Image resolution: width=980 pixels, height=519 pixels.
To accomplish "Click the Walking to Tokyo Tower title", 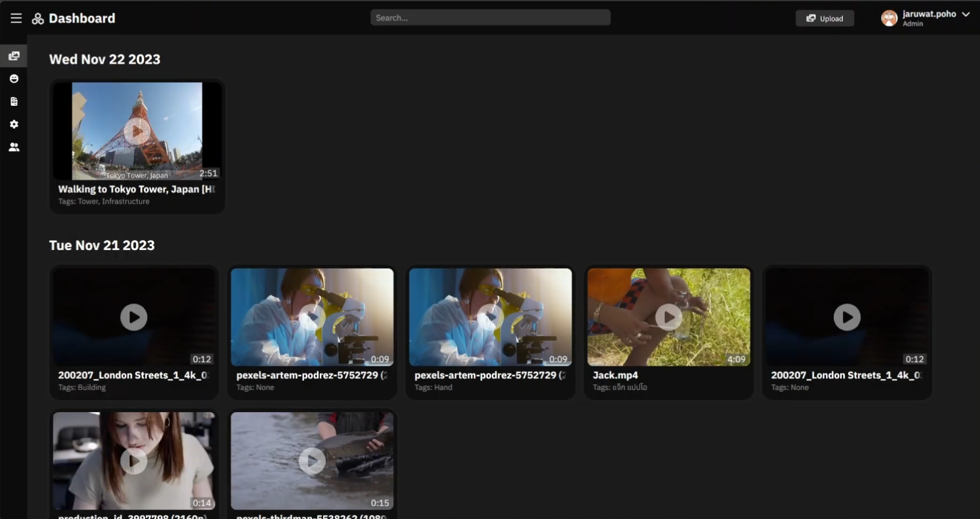I will click(x=136, y=189).
